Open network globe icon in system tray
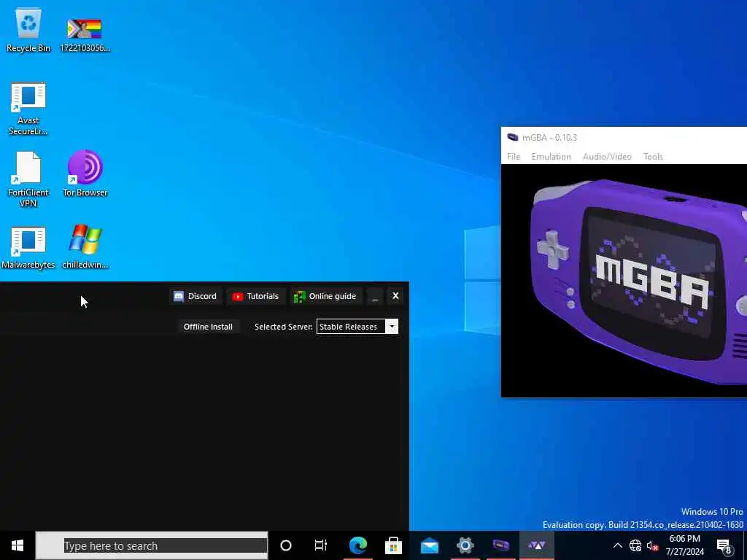The image size is (747, 560). click(635, 545)
